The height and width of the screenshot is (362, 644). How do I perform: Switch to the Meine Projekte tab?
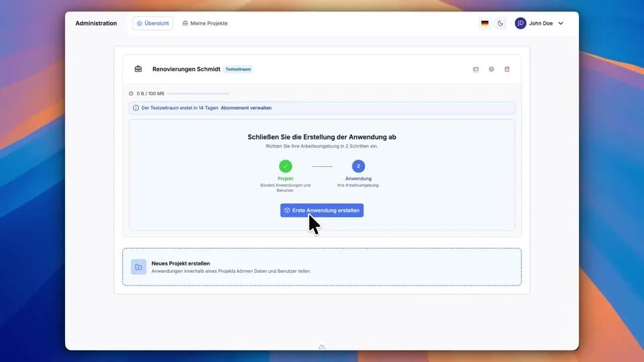tap(205, 23)
